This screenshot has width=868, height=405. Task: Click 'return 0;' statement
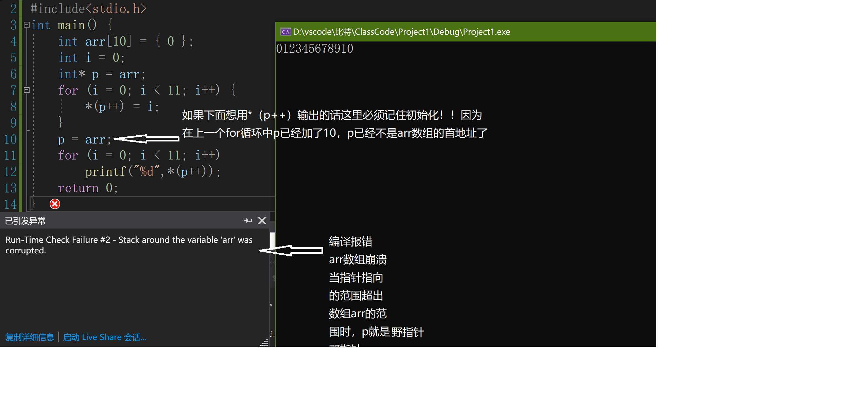pos(88,188)
